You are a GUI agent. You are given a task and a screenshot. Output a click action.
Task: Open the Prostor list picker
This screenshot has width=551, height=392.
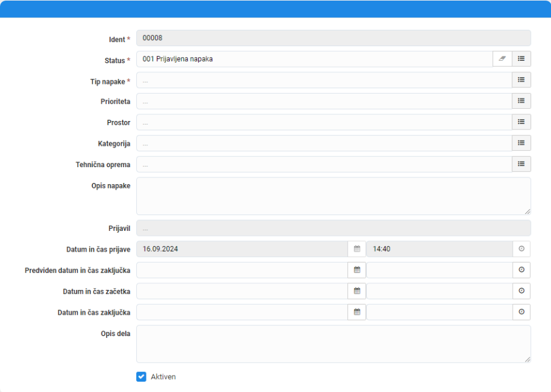coord(521,122)
